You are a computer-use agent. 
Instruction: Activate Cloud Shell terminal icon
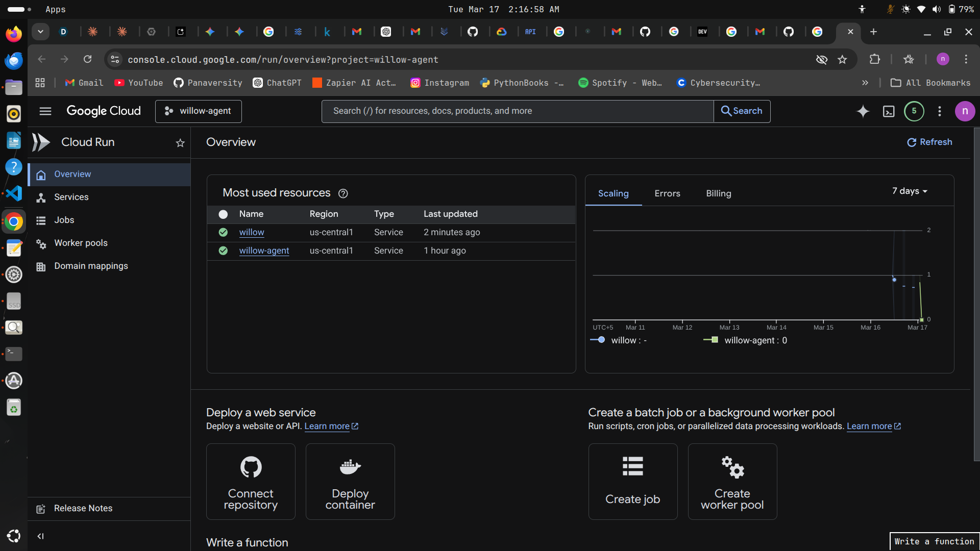[889, 111]
